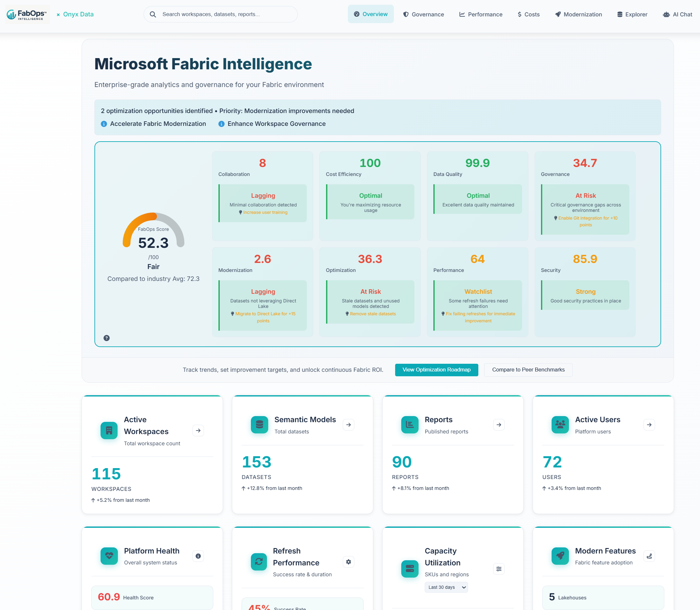Click Capacity Utilization filter sliders icon
The image size is (700, 610).
499,569
